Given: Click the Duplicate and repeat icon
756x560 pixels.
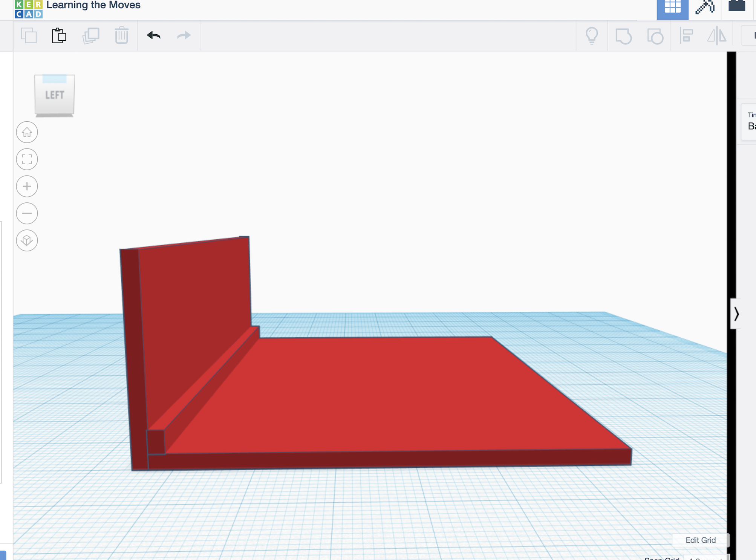Looking at the screenshot, I should point(91,36).
